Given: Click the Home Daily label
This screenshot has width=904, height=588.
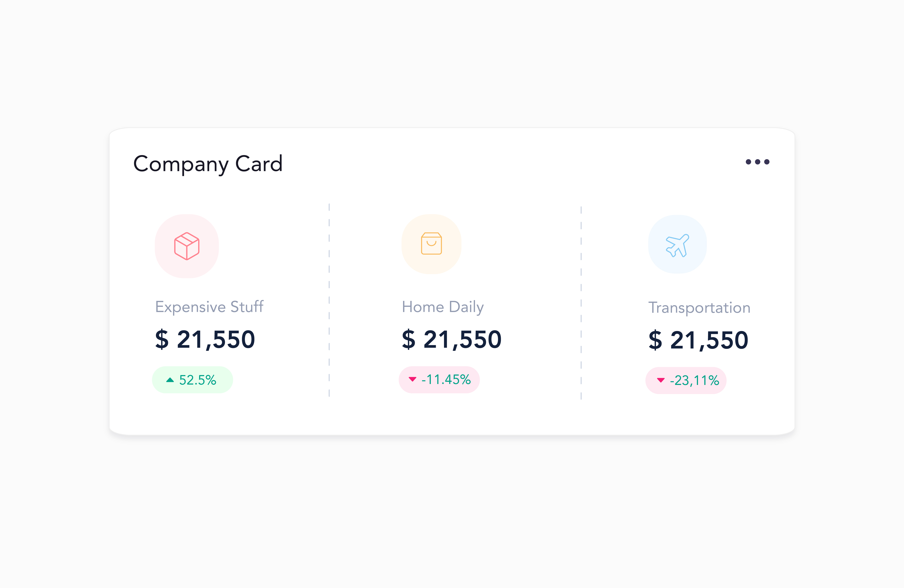Looking at the screenshot, I should [x=443, y=307].
